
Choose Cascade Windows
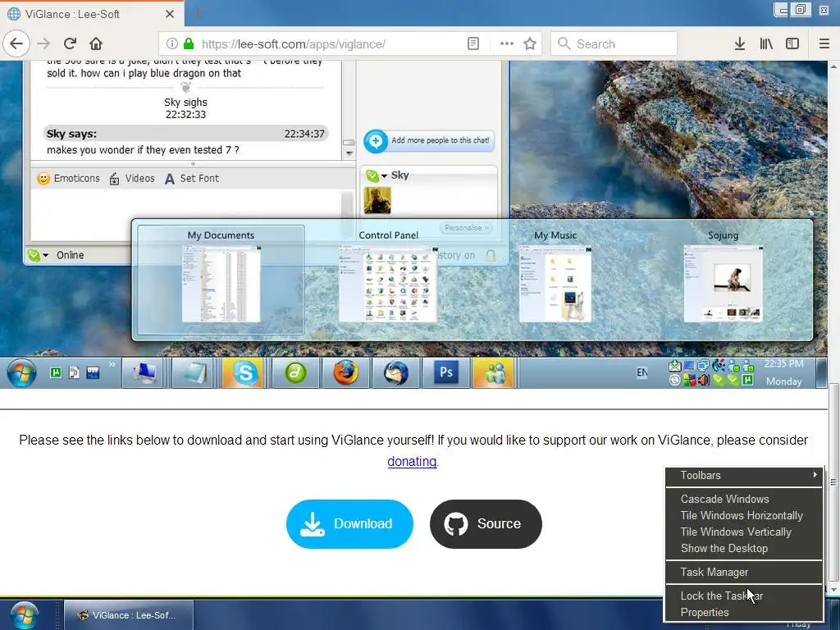coord(743,499)
